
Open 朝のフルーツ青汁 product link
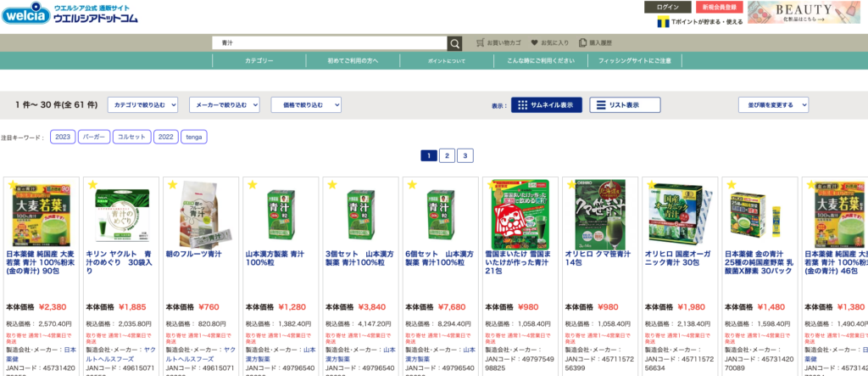tap(194, 254)
